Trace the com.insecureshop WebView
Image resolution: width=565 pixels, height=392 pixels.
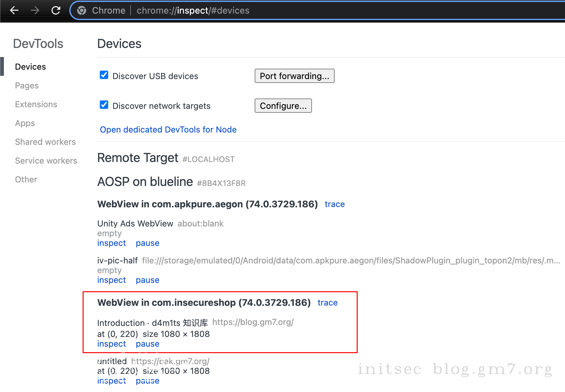(x=327, y=303)
